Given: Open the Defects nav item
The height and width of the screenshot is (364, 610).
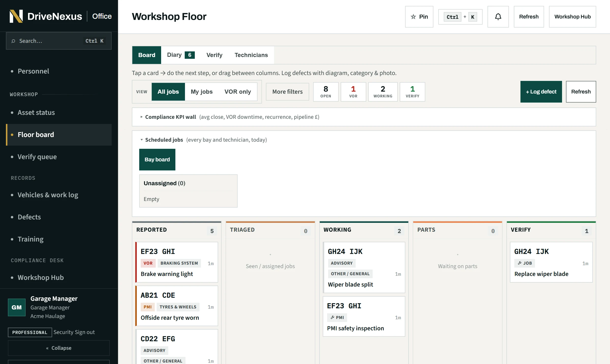Looking at the screenshot, I should click(59, 217).
